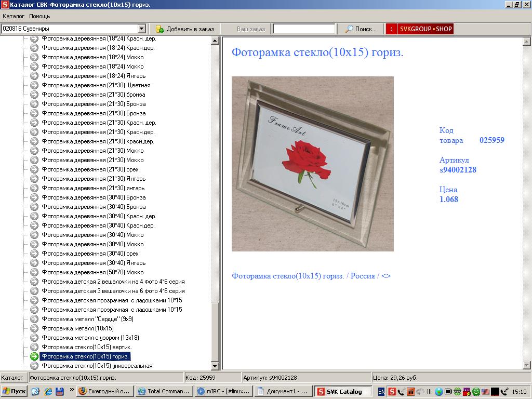532x399 pixels.
Task: Click the icon beside Фоторамка металл (10x15)
Action: [x=34, y=328]
